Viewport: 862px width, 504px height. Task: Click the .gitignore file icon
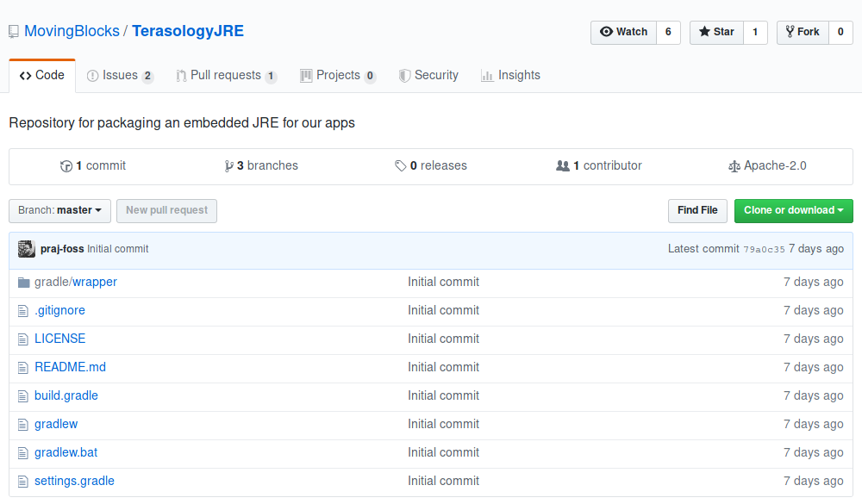click(23, 311)
